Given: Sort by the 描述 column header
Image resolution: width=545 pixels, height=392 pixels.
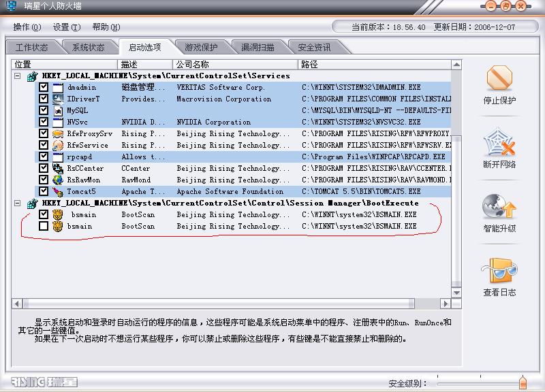Looking at the screenshot, I should pos(145,65).
